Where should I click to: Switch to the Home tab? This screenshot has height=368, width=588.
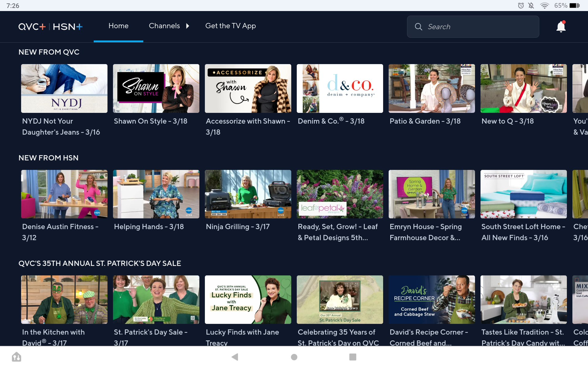(x=118, y=26)
